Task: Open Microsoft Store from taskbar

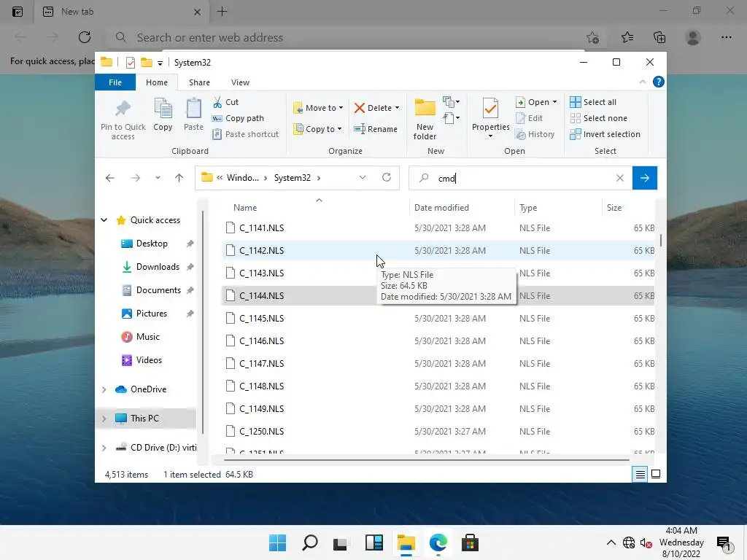Action: [x=470, y=542]
